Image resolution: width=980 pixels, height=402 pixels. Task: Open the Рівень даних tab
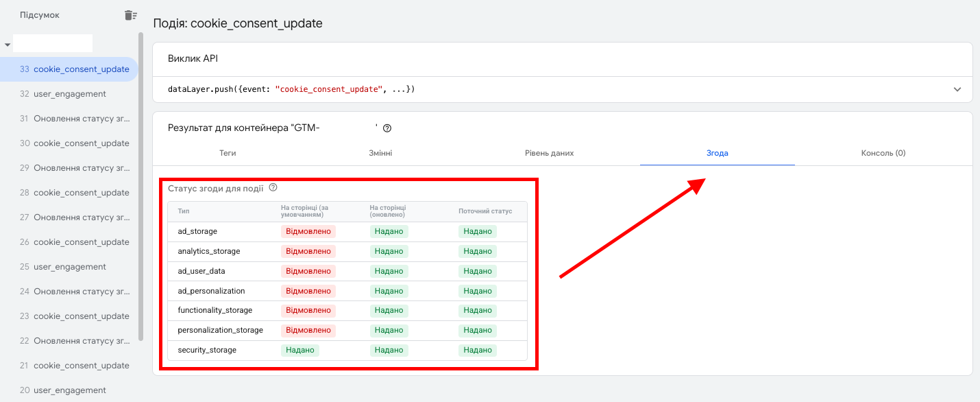(x=549, y=153)
